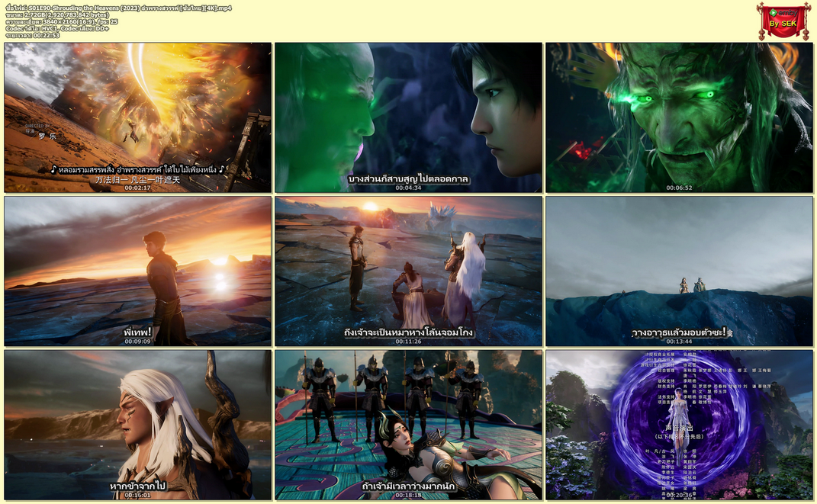Click the subtitle "ถึงเจ้าจะเป็นหมาหางโล้นจอมโกง"
This screenshot has width=817, height=504.
click(x=409, y=332)
